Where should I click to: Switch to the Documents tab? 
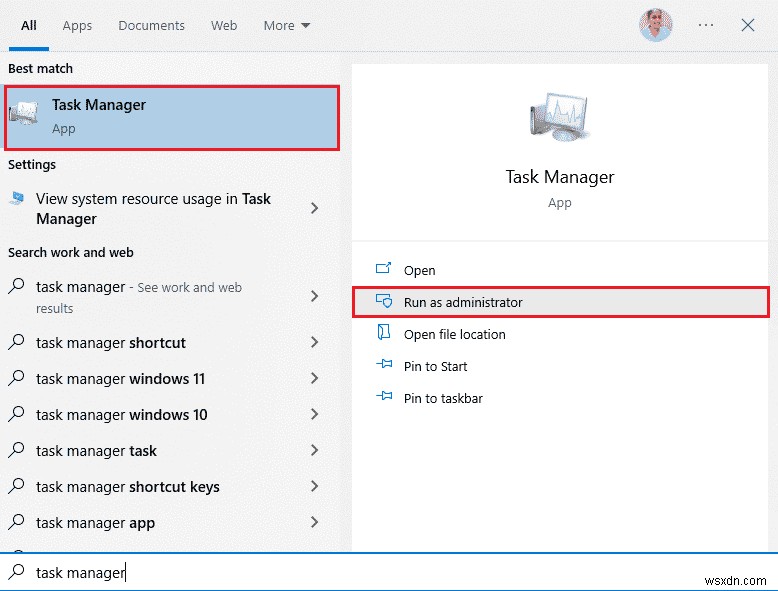coord(151,25)
